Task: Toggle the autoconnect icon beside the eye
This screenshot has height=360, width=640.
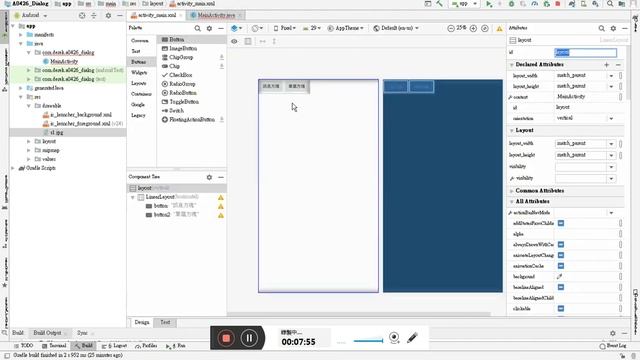Action: pos(248,41)
